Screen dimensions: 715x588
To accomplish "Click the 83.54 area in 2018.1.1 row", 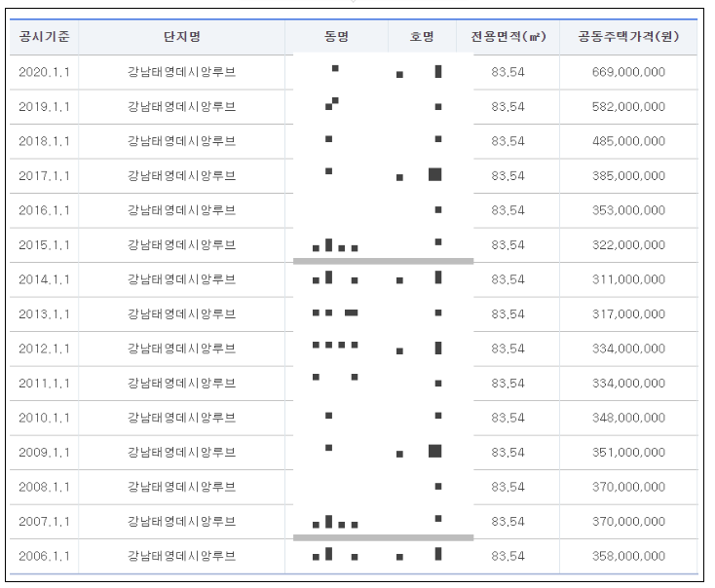I will point(508,141).
